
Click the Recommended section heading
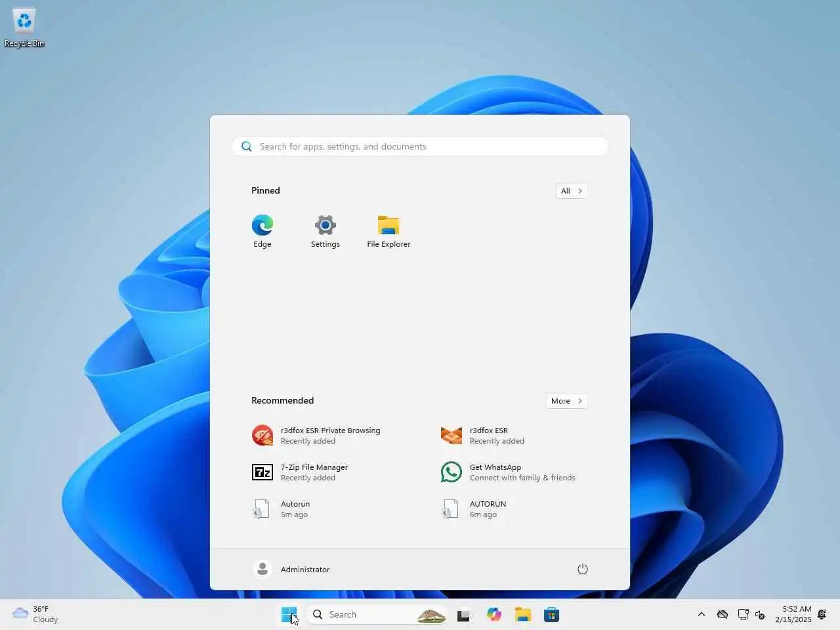(x=282, y=400)
